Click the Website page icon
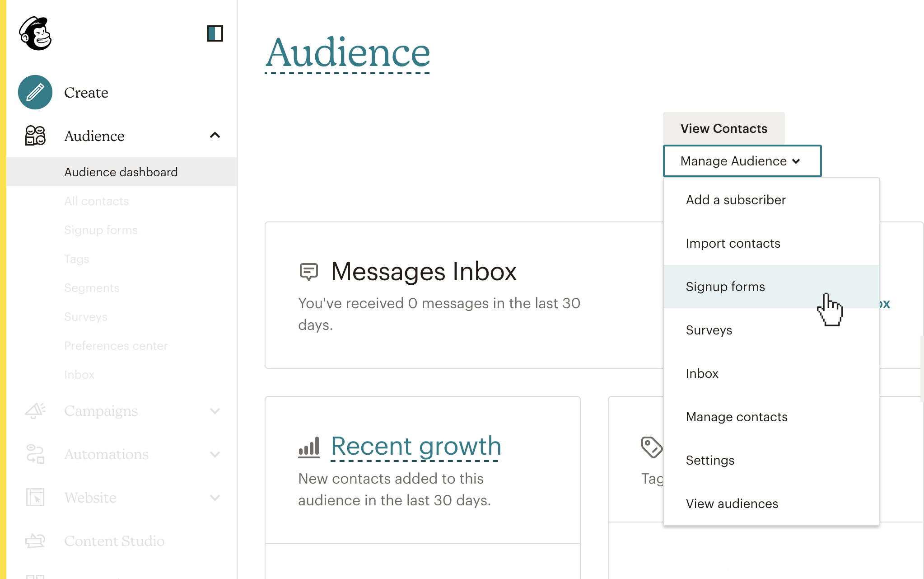 click(35, 497)
